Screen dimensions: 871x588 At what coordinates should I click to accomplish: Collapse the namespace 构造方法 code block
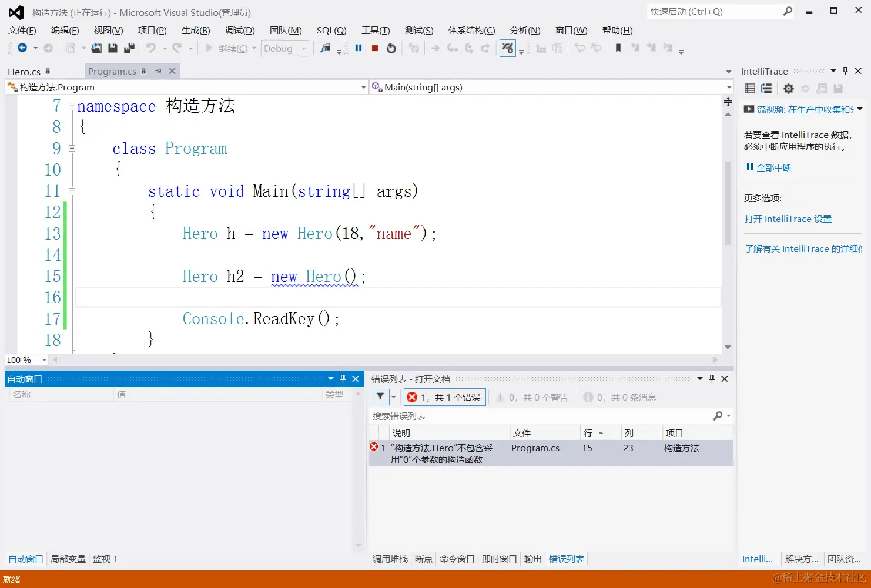pos(72,106)
